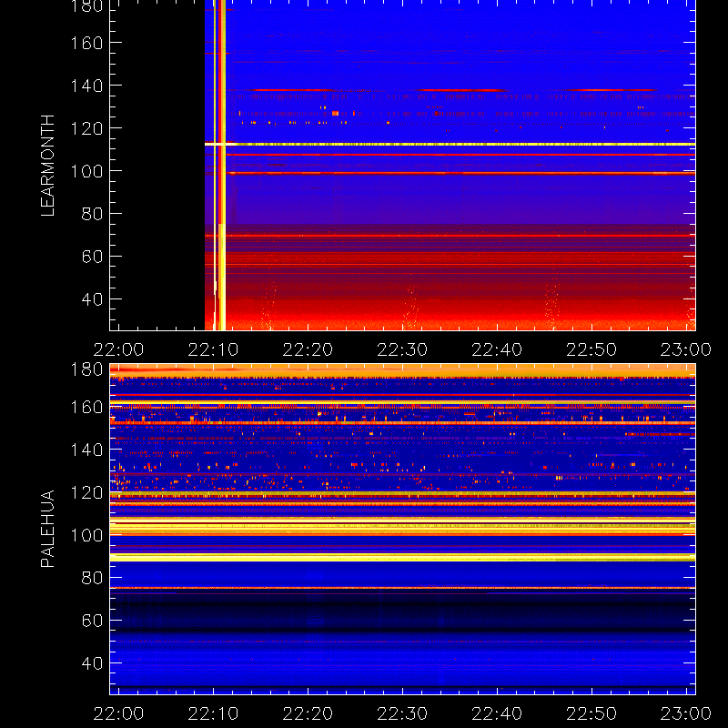Viewport: 728px width, 728px height.
Task: Click the 140 frequency label on Palehua axis
Action: pos(86,450)
